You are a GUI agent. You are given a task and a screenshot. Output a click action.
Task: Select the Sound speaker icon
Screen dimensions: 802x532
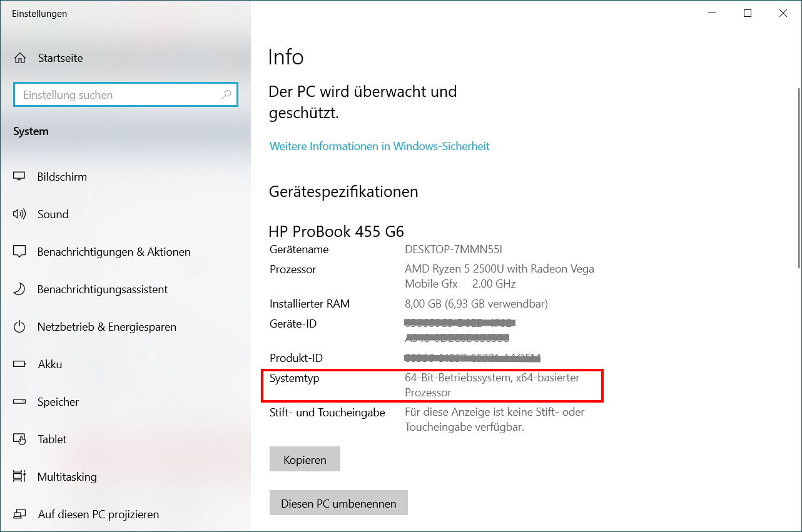(19, 214)
